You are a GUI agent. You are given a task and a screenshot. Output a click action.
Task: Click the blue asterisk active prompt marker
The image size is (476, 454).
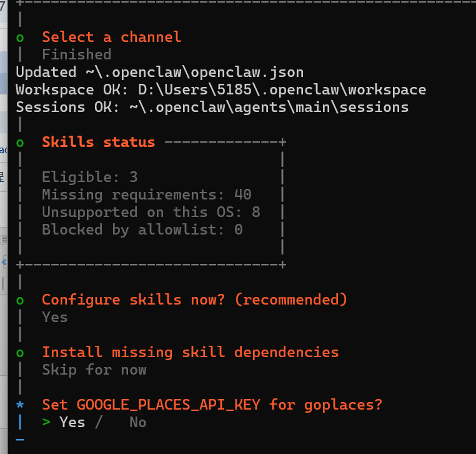click(x=20, y=405)
